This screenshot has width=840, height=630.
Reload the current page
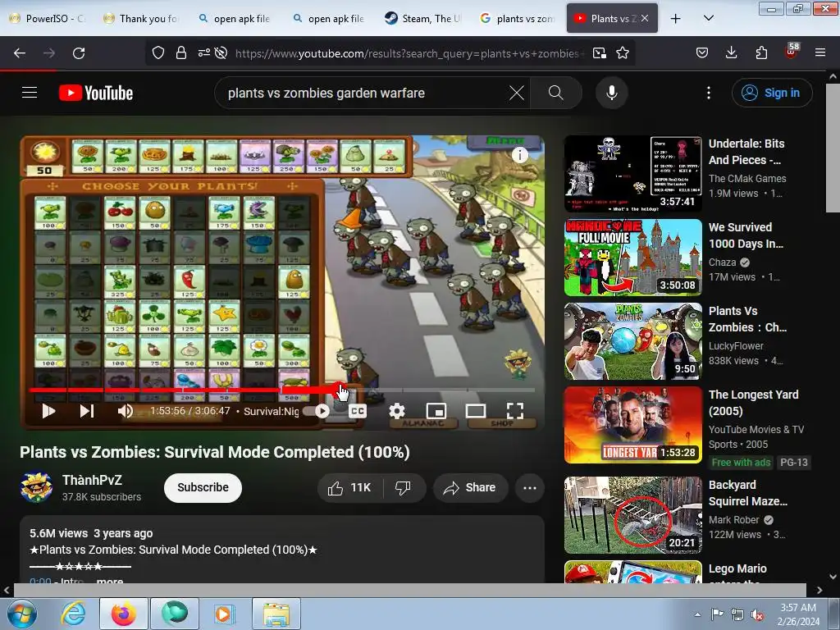79,52
